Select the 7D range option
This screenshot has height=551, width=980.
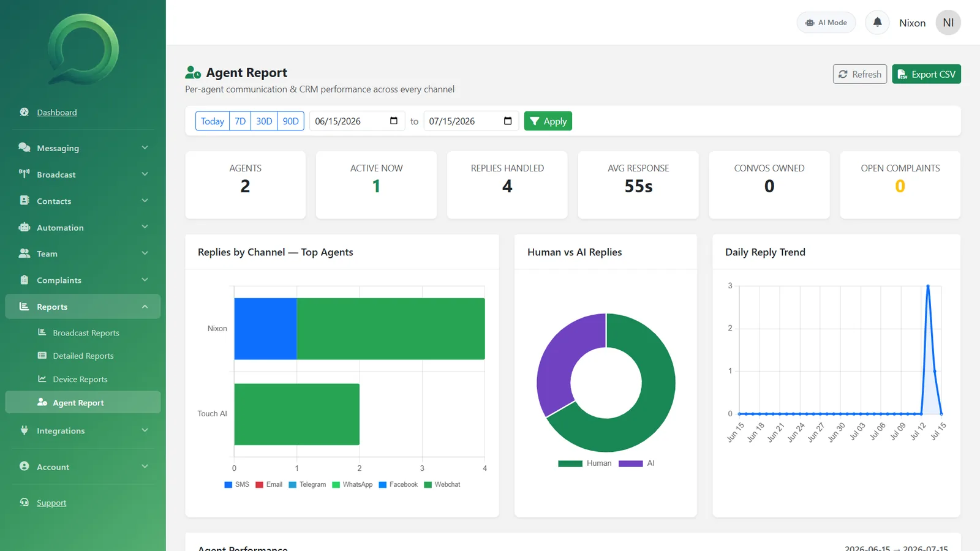(x=240, y=121)
